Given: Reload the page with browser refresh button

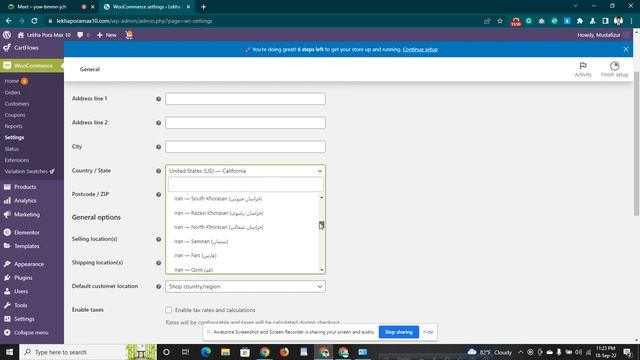Looking at the screenshot, I should click(x=34, y=21).
